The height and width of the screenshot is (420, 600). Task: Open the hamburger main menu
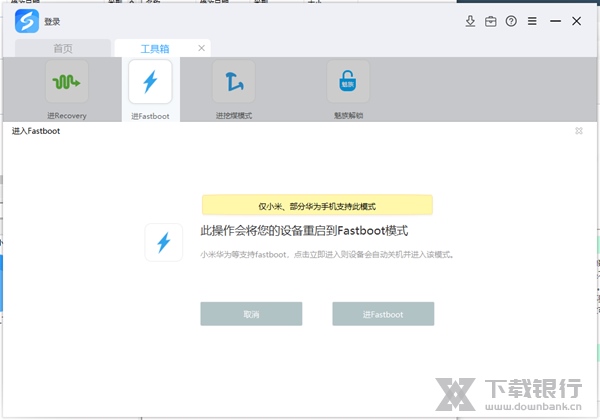pyautogui.click(x=532, y=21)
